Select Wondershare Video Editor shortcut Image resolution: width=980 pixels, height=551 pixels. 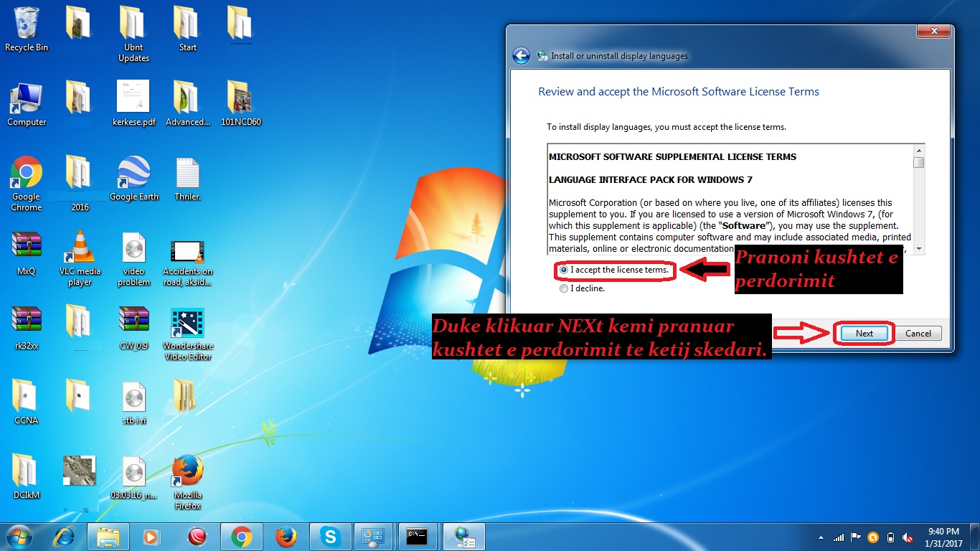(187, 334)
